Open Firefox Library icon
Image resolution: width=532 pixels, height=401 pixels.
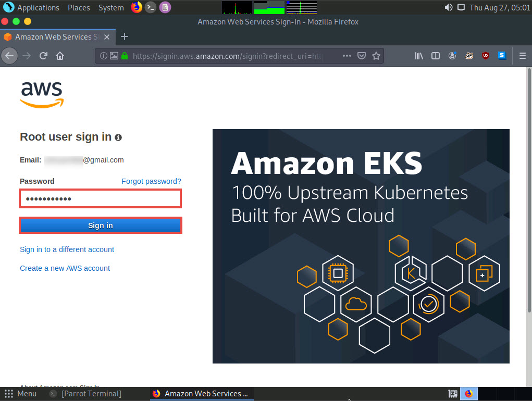[419, 56]
